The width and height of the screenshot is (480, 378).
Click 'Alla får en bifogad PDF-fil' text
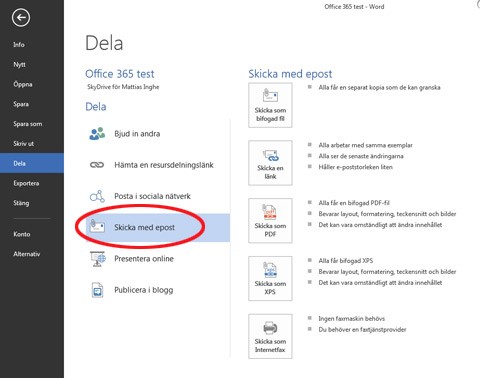pos(354,203)
